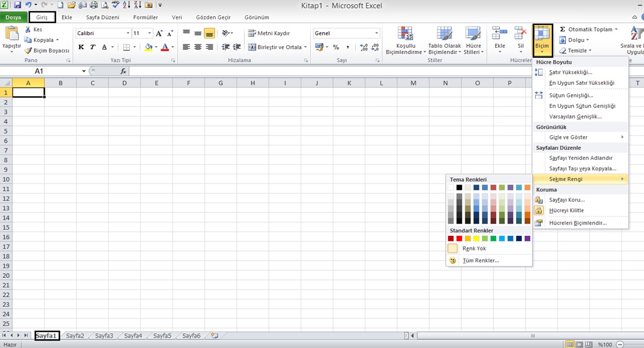This screenshot has width=644, height=348.
Task: Click the insert function fx icon
Action: coord(123,71)
